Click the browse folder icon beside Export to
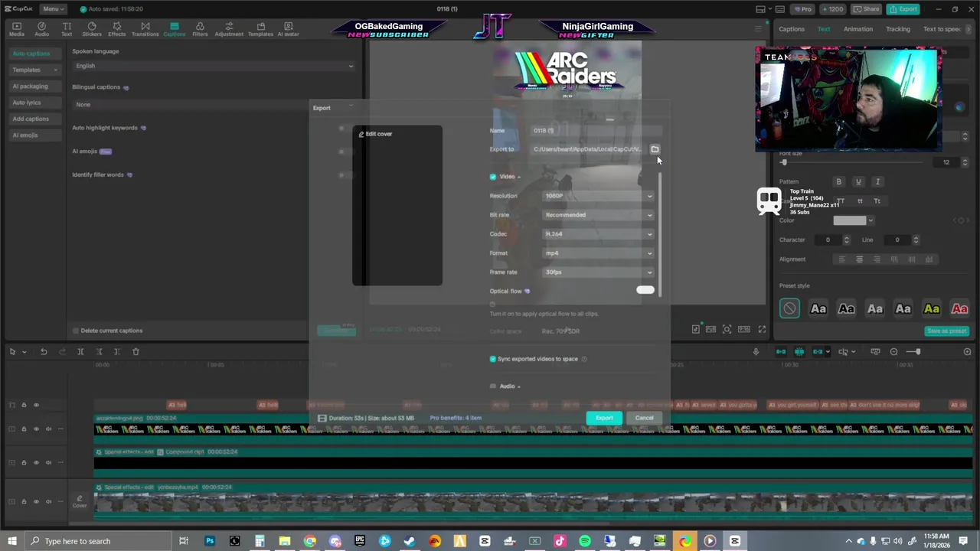This screenshot has width=980, height=551. (655, 149)
